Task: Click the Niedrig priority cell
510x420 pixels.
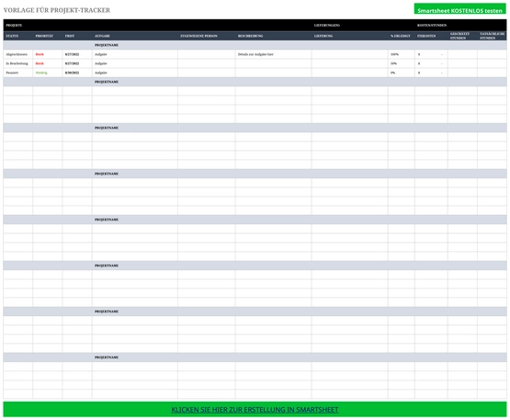Action: (48, 73)
